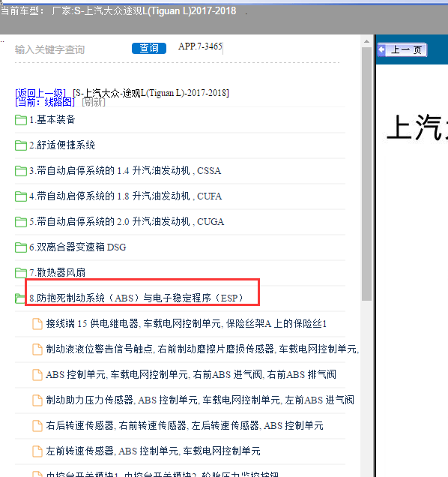Expand 7.散热器风扇 folder
448x477 pixels.
[x=57, y=272]
